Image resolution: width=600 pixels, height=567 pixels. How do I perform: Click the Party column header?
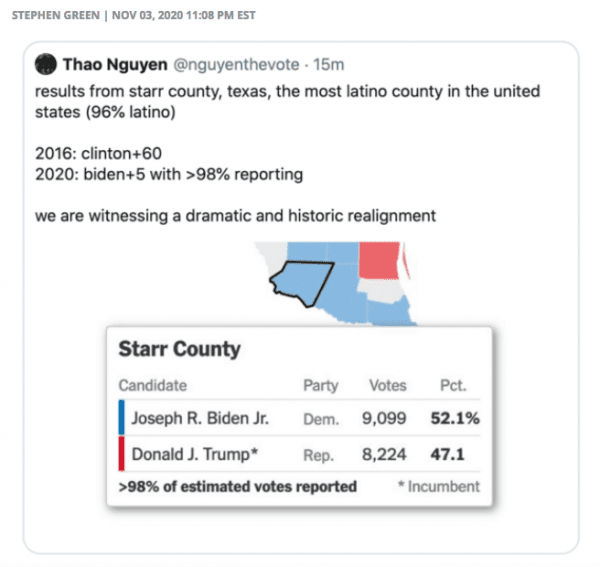[x=320, y=385]
